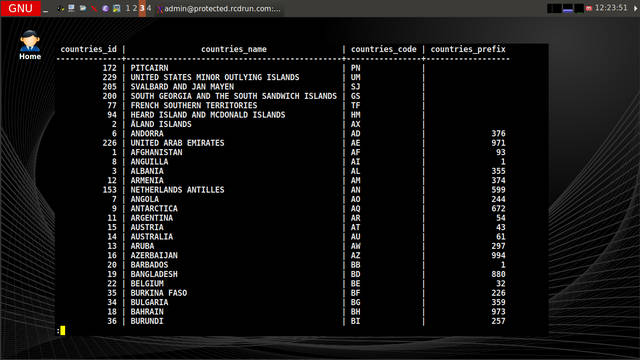The height and width of the screenshot is (360, 640).
Task: Click the AFGHANISTAN row name
Action: coord(157,153)
